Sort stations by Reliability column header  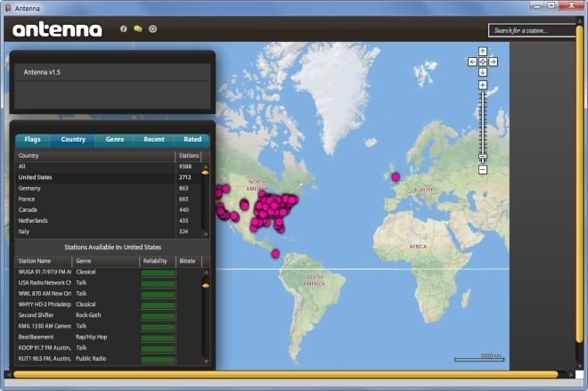point(155,261)
